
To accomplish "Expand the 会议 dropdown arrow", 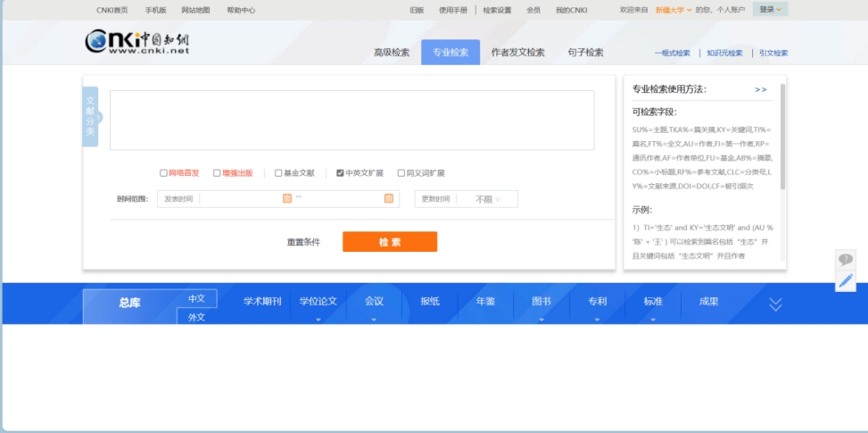I will click(374, 320).
